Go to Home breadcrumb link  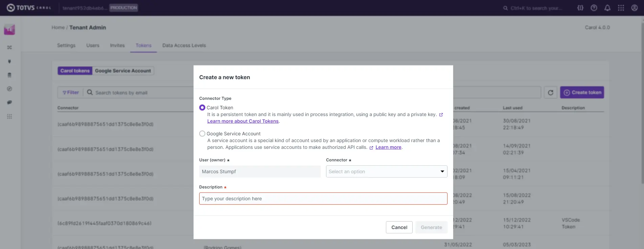point(58,27)
